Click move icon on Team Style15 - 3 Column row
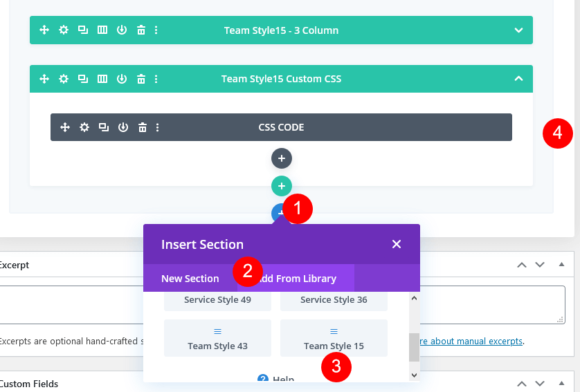This screenshot has height=392, width=580. point(44,30)
